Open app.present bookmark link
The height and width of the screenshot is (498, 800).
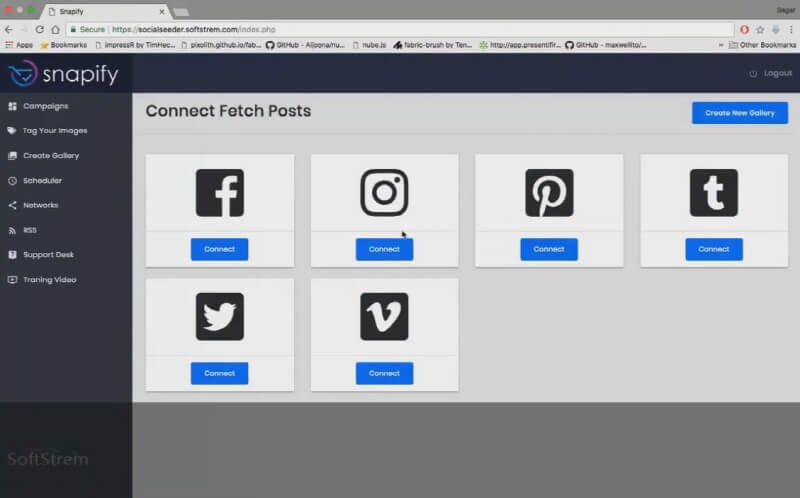coord(520,45)
